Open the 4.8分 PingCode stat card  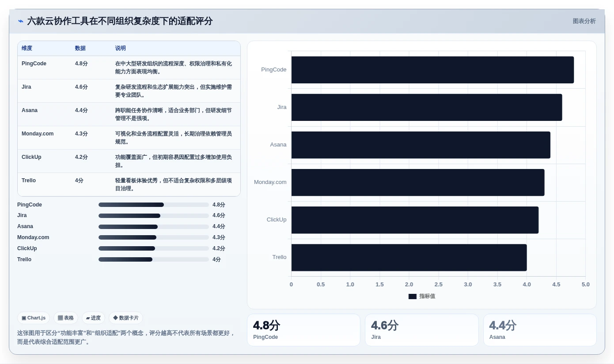(303, 330)
